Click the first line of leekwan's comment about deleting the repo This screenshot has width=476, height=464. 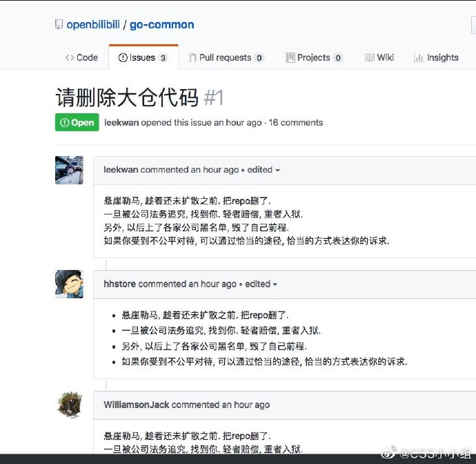pyautogui.click(x=188, y=201)
